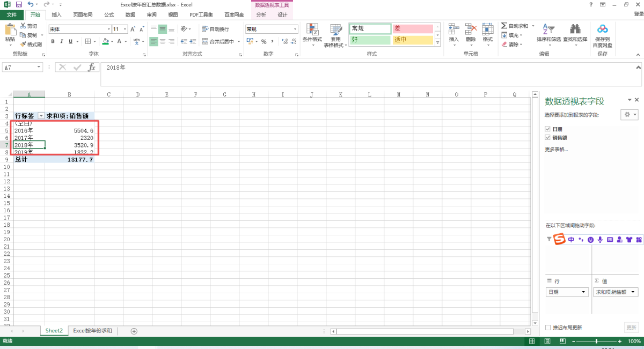Click the Merge and Center icon
644x349 pixels.
206,41
